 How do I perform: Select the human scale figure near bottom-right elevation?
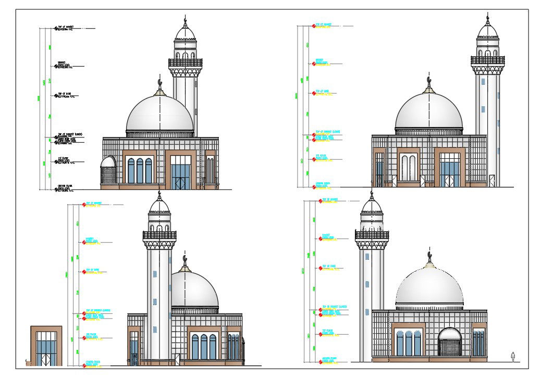click(x=513, y=357)
